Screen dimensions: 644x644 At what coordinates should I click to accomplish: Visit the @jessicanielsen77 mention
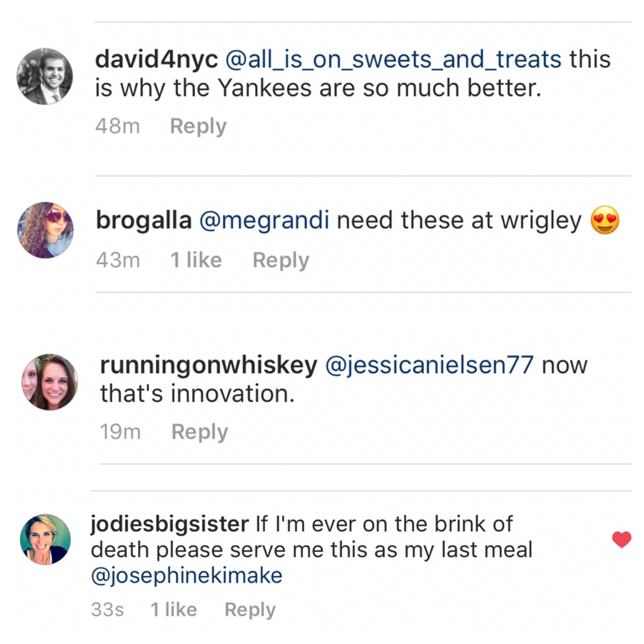pyautogui.click(x=429, y=365)
